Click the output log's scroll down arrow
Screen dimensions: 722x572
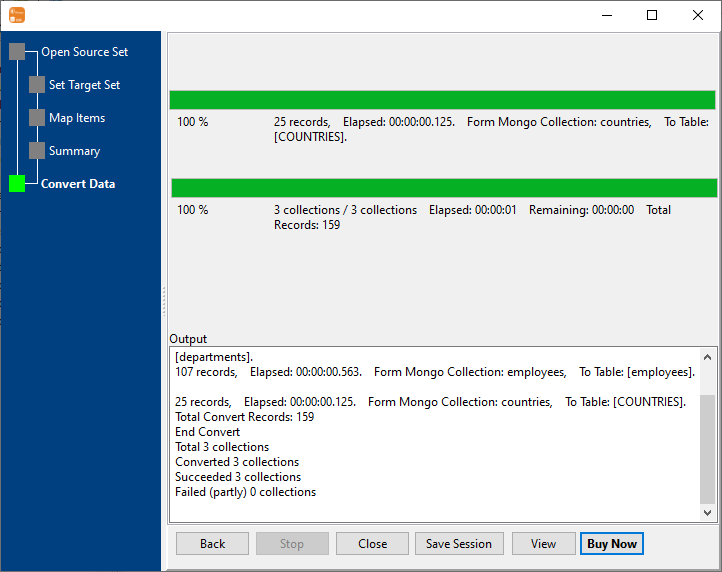[708, 512]
